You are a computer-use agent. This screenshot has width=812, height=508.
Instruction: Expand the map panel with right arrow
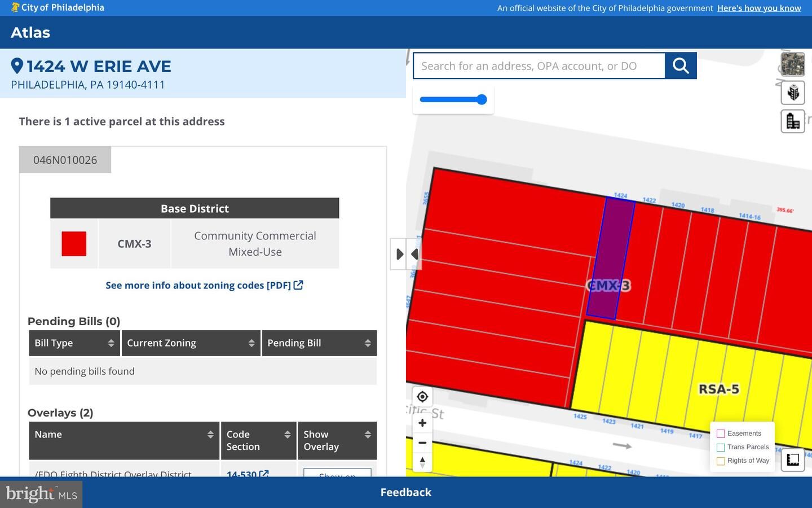point(399,254)
